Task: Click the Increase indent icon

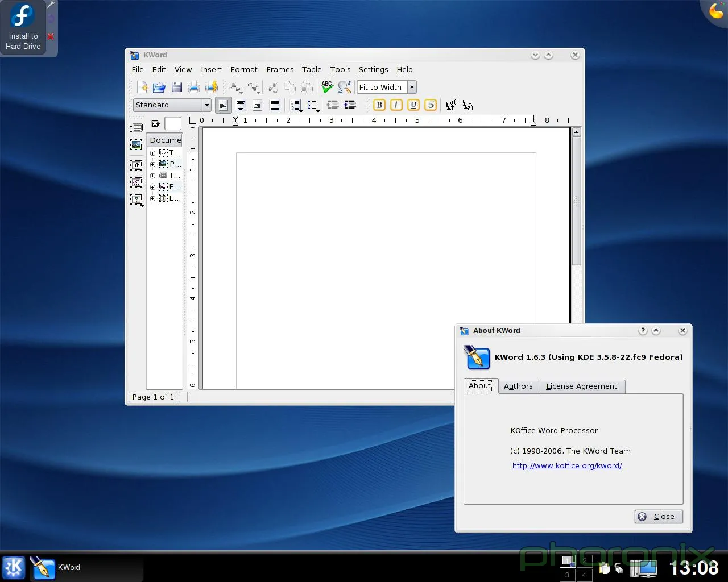Action: 350,105
